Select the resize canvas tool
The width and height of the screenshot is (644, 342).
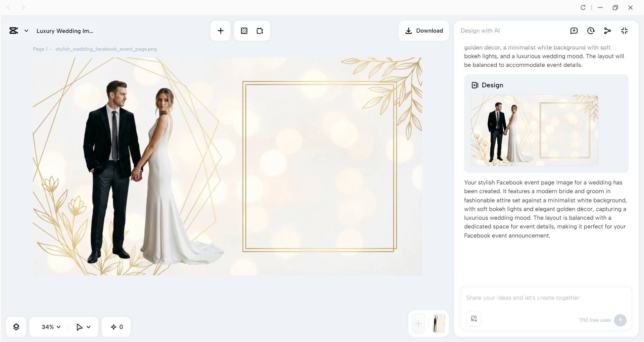(260, 31)
